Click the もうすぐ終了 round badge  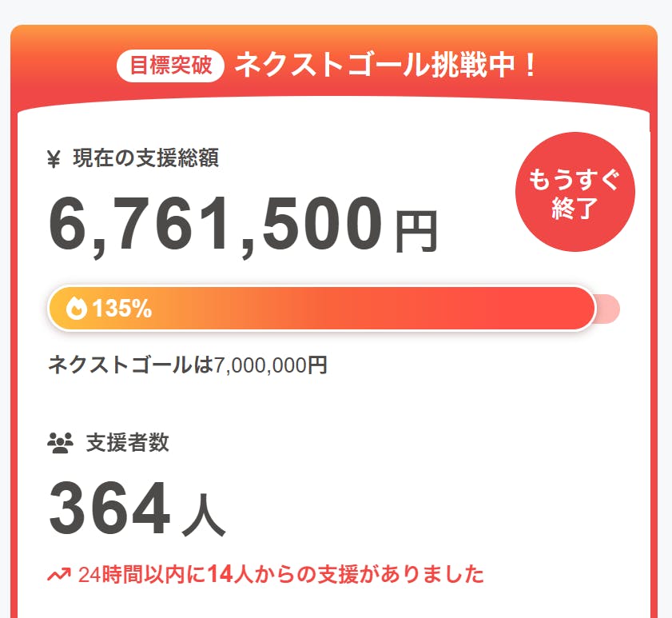575,192
